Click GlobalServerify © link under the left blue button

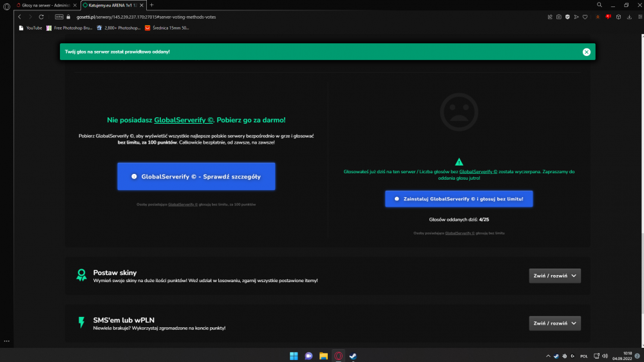click(183, 204)
